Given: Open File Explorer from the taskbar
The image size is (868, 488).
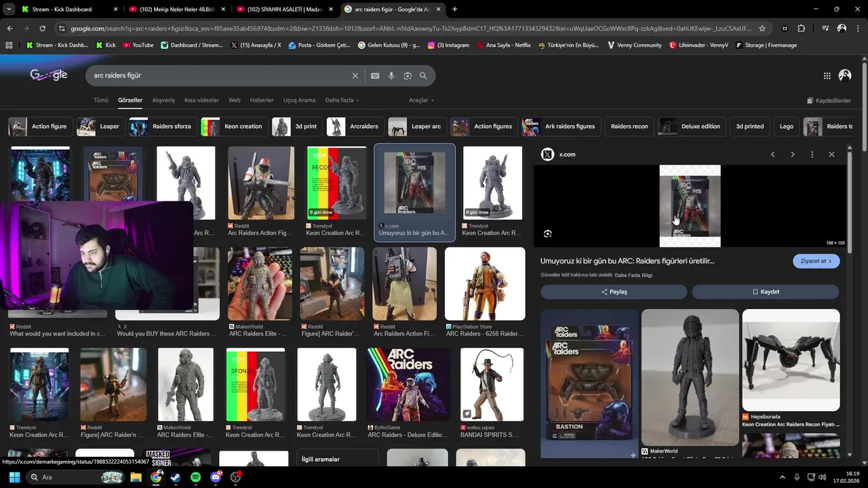Looking at the screenshot, I should point(136,477).
